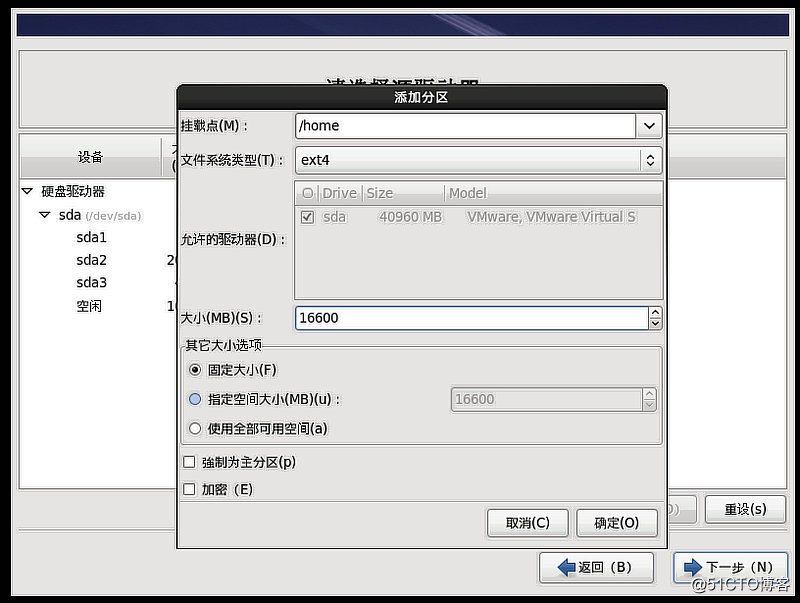Click the Size column header
Image resolution: width=800 pixels, height=603 pixels.
(403, 193)
